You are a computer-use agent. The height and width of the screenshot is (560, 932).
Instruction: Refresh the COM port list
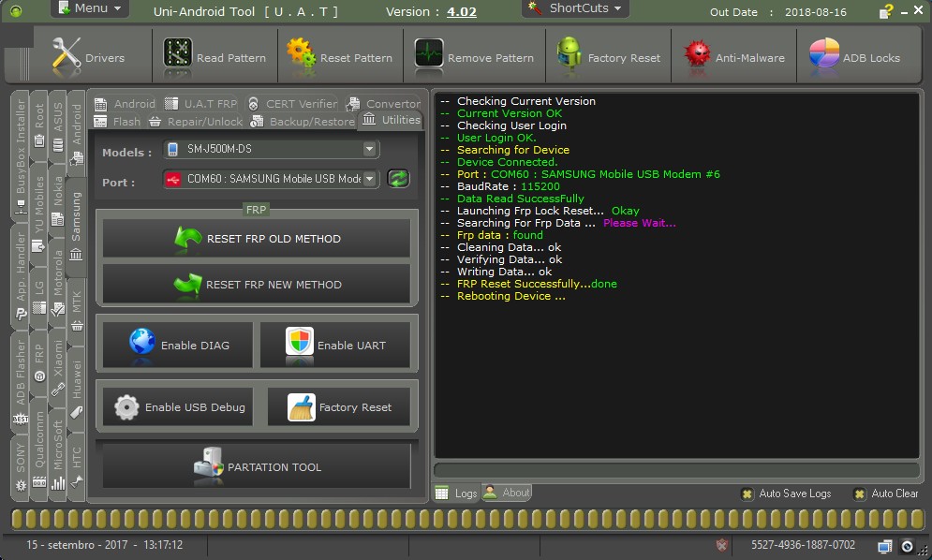point(398,178)
